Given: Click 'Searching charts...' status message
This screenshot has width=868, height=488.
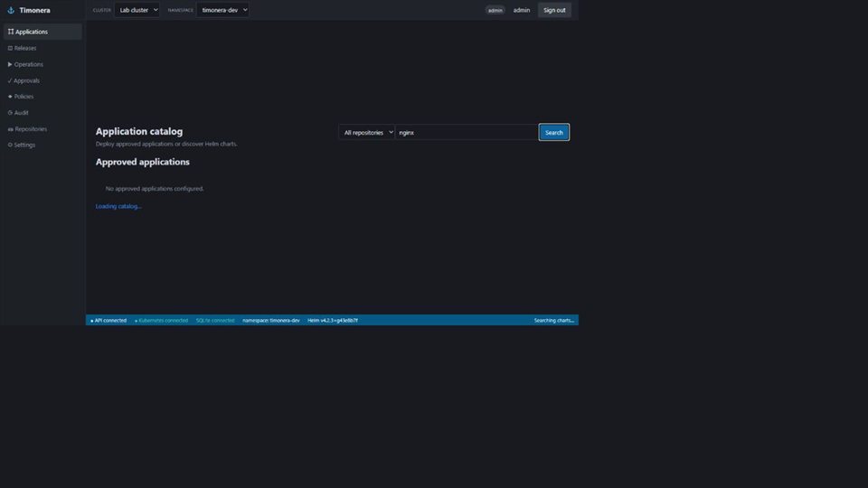Looking at the screenshot, I should point(553,320).
